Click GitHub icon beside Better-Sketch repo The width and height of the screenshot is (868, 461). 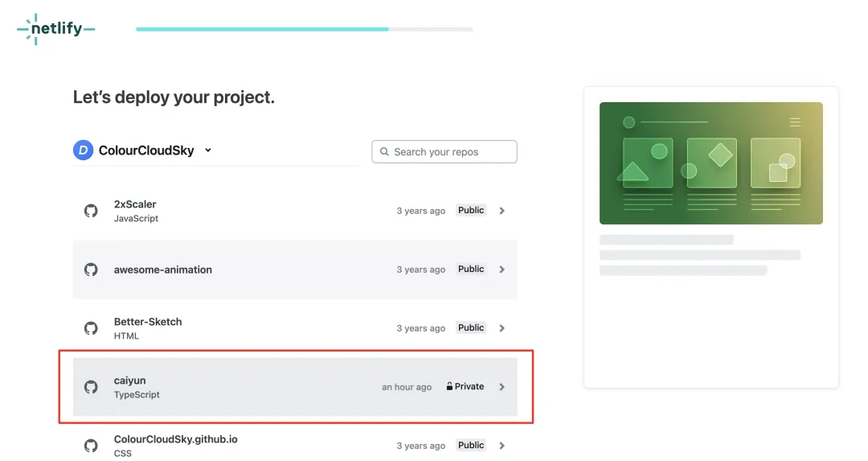tap(91, 328)
